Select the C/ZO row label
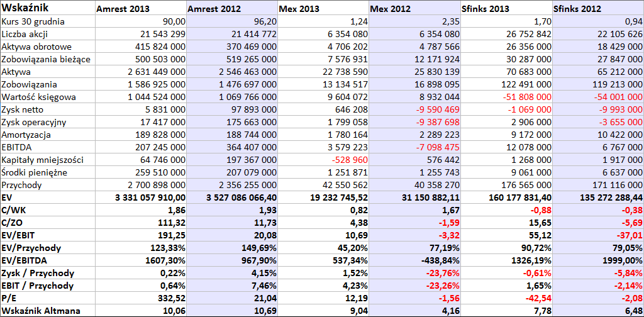The height and width of the screenshot is (317, 644). tap(48, 223)
